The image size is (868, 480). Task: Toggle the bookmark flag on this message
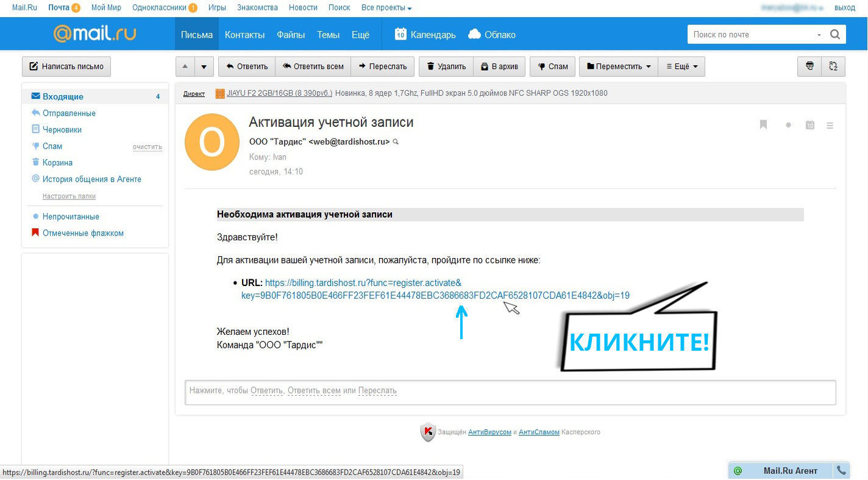click(763, 124)
